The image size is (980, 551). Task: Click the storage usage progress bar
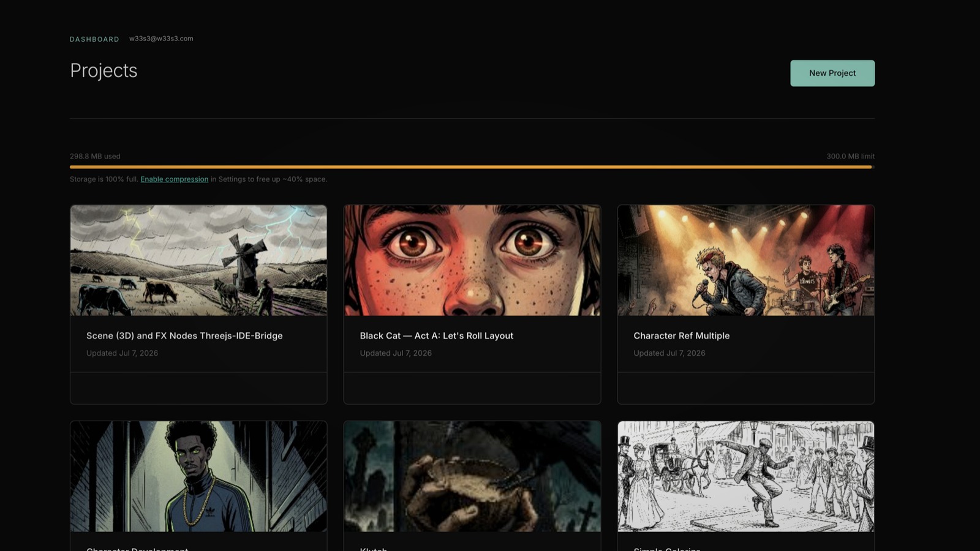pyautogui.click(x=472, y=167)
